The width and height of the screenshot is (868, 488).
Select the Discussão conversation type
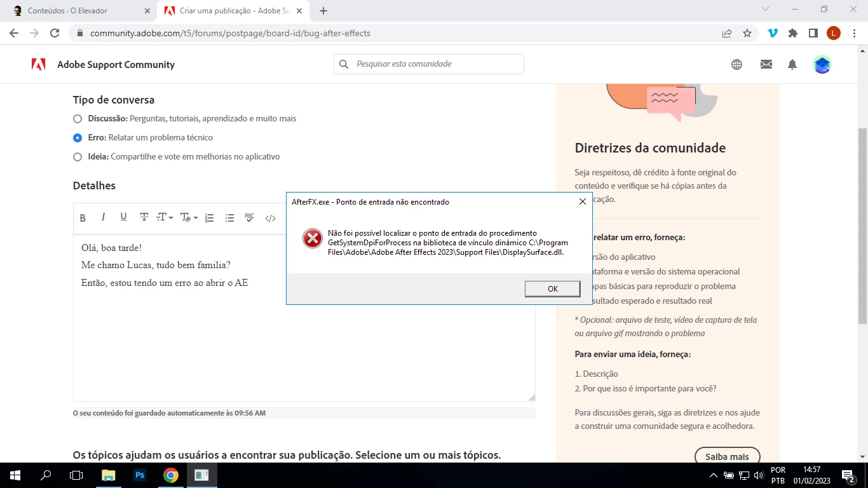coord(78,119)
